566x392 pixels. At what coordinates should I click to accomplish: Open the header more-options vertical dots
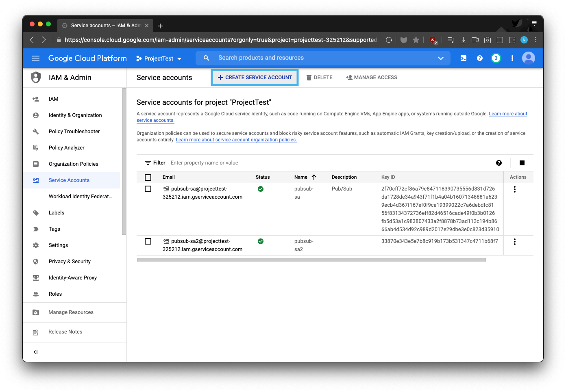pos(512,58)
